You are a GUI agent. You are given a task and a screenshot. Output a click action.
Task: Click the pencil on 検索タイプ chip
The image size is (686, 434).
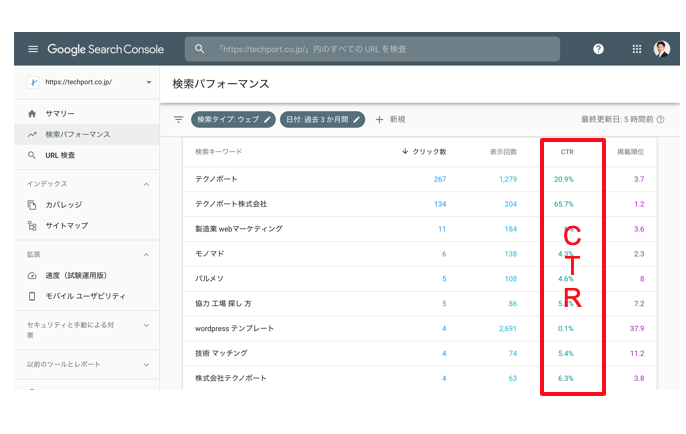tap(267, 119)
